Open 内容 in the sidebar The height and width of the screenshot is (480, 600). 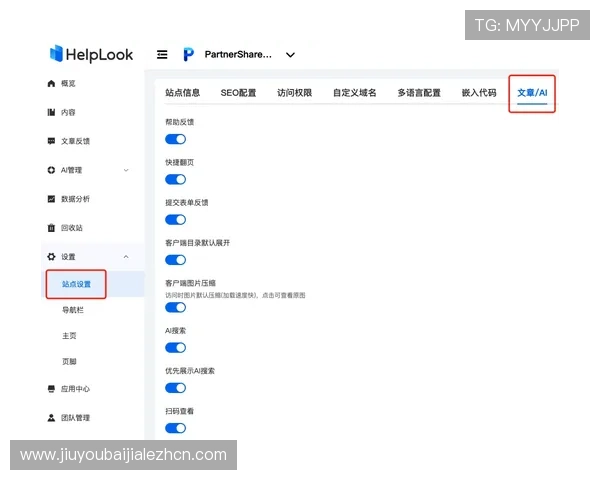click(68, 112)
